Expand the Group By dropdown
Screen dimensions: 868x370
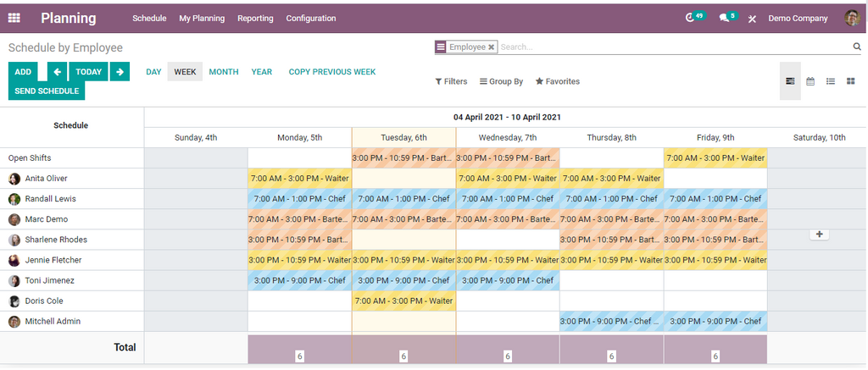pos(501,82)
